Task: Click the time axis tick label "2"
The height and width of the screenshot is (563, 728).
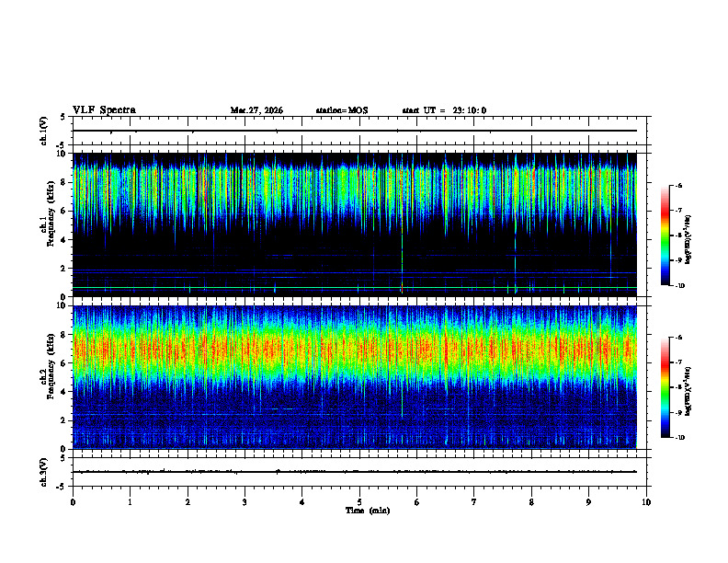Action: point(188,502)
